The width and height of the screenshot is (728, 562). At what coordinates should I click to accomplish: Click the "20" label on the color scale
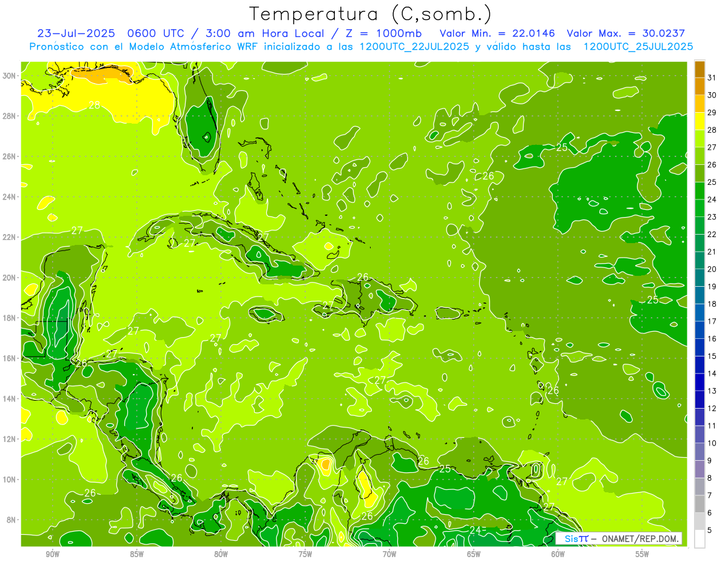coord(712,269)
